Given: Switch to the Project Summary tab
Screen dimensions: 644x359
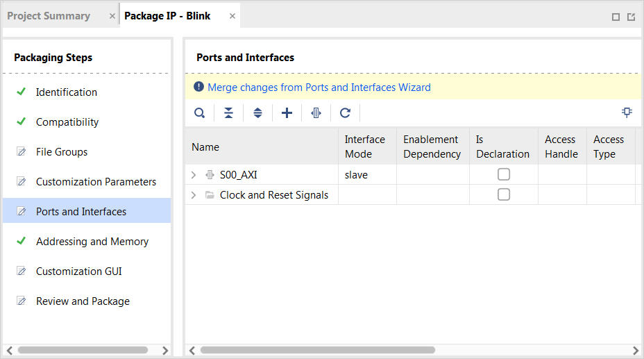Looking at the screenshot, I should (x=49, y=16).
